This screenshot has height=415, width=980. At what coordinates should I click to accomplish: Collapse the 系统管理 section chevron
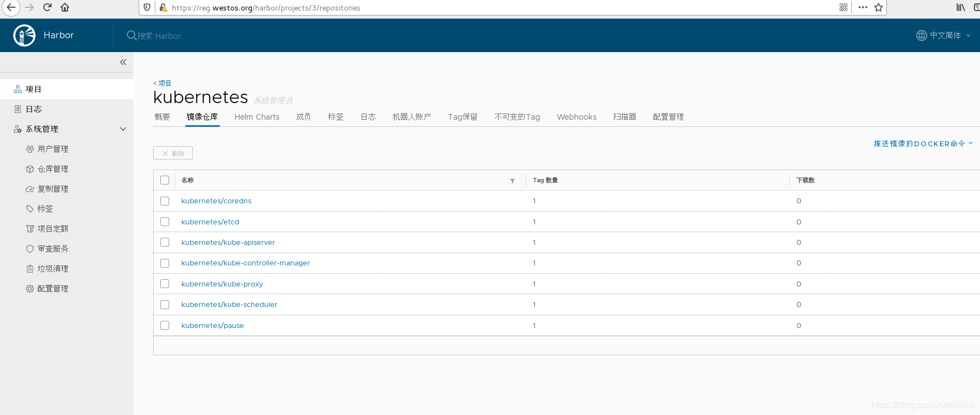123,129
